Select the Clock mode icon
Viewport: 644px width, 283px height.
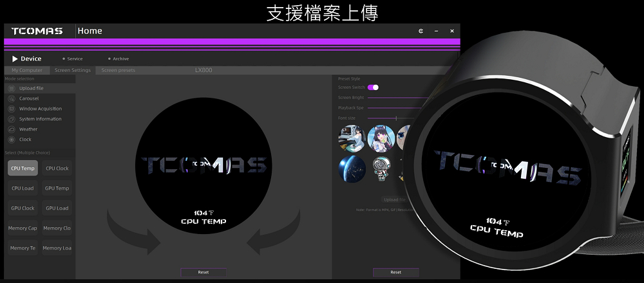point(12,140)
